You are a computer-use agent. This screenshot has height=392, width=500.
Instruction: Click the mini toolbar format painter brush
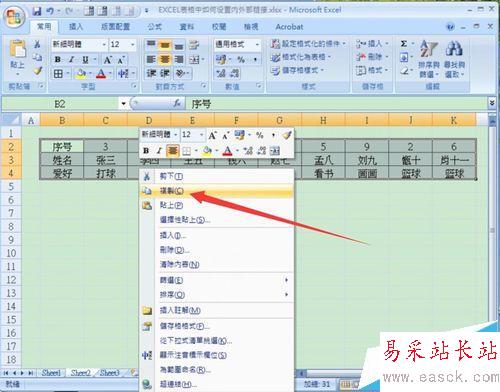tap(286, 135)
